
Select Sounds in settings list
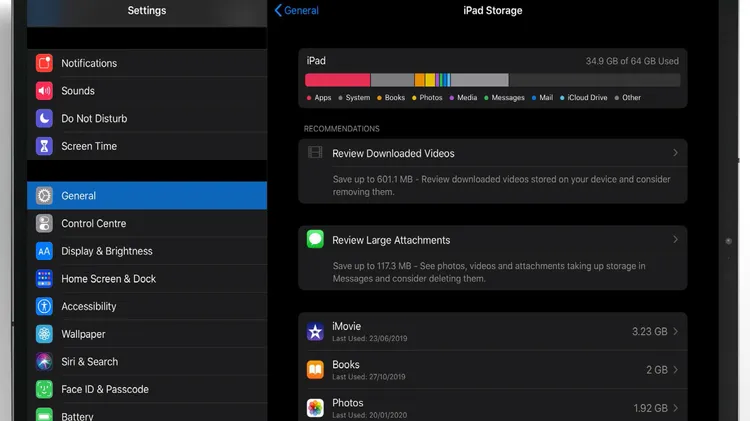[x=147, y=91]
